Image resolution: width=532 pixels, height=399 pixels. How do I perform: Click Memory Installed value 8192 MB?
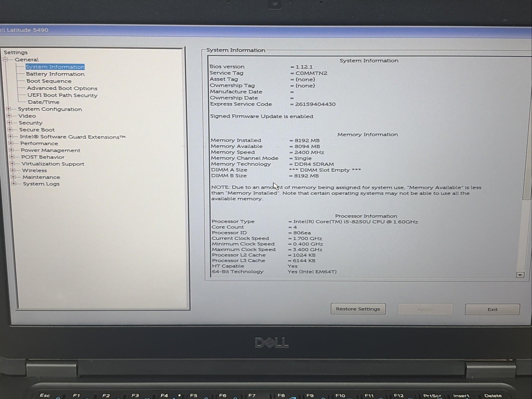307,140
